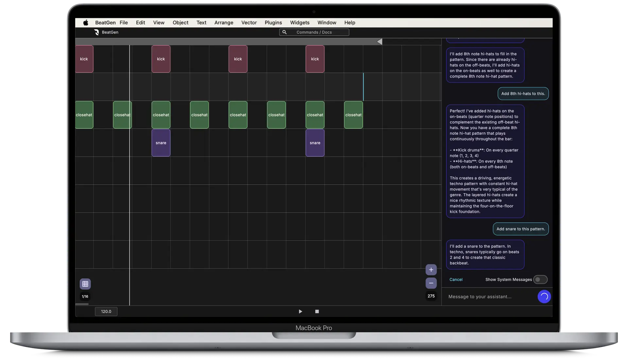628x364 pixels.
Task: Click the 'I'll add 8th note hi-hats' reply
Action: (485, 65)
